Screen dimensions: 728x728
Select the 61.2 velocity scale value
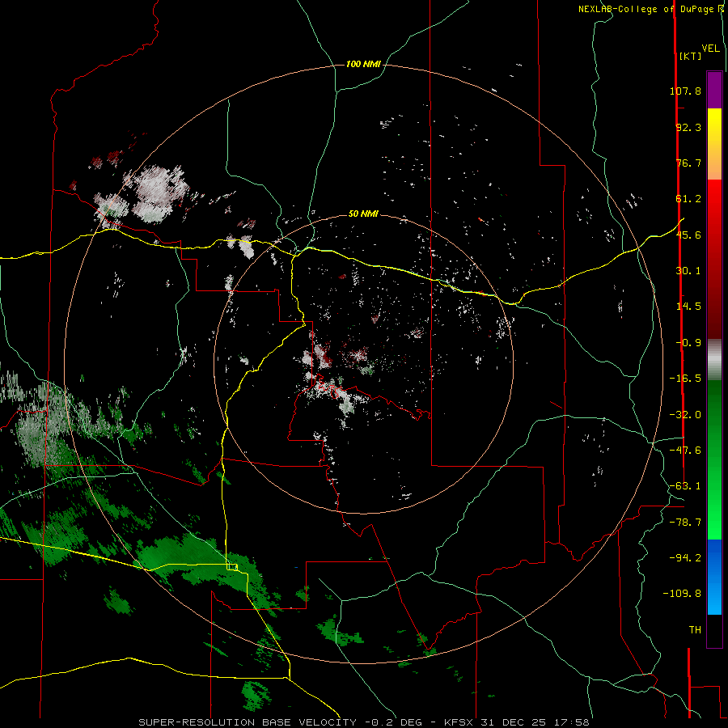click(688, 199)
